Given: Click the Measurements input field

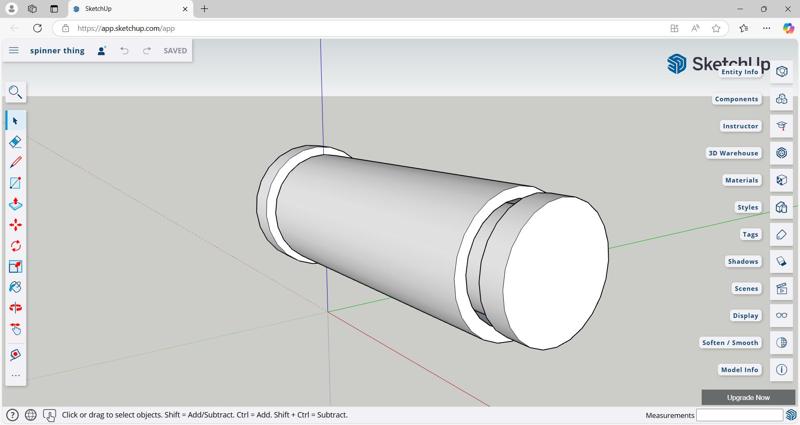Looking at the screenshot, I should click(x=739, y=415).
